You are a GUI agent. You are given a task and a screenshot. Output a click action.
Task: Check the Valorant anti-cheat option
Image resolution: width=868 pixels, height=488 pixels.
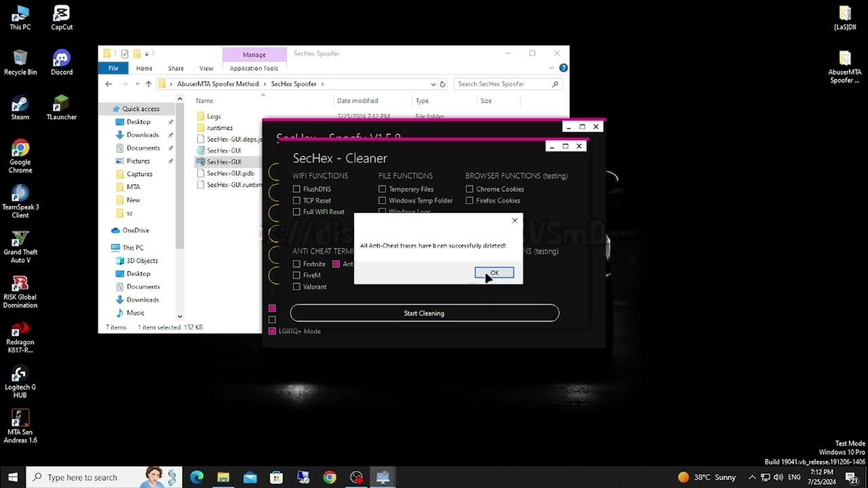click(296, 287)
